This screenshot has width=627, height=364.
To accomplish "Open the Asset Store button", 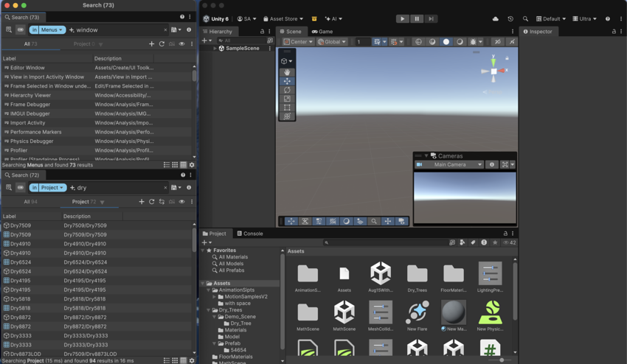I will [283, 18].
